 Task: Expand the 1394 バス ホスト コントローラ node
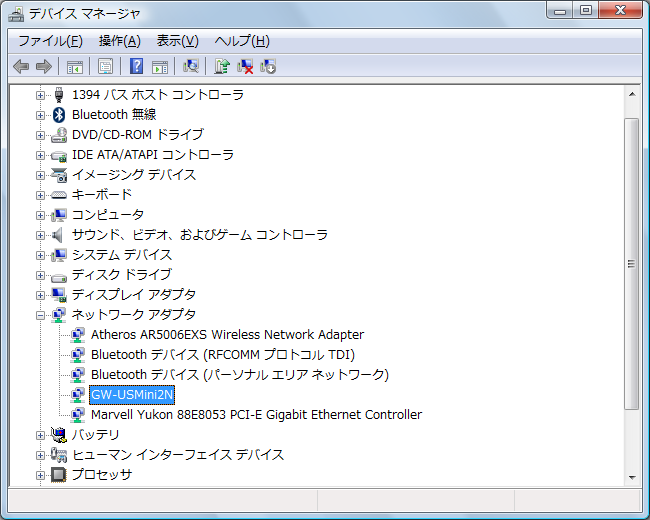(x=40, y=95)
